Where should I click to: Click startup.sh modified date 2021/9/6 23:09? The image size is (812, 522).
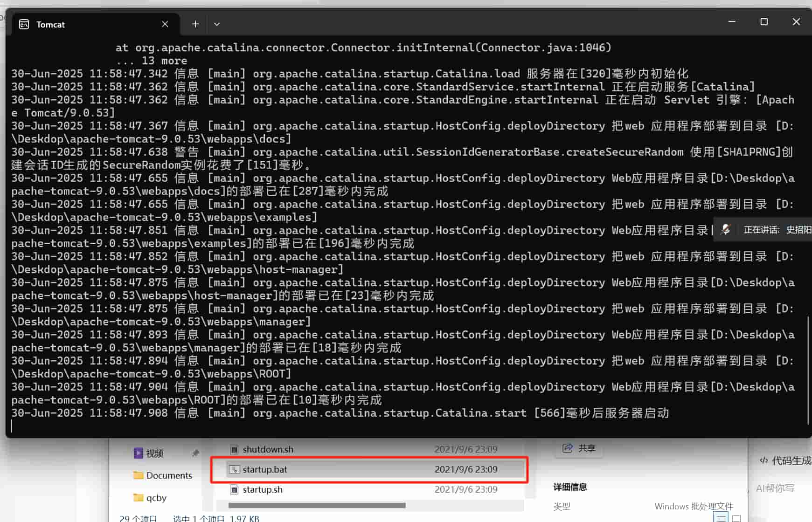pyautogui.click(x=466, y=489)
